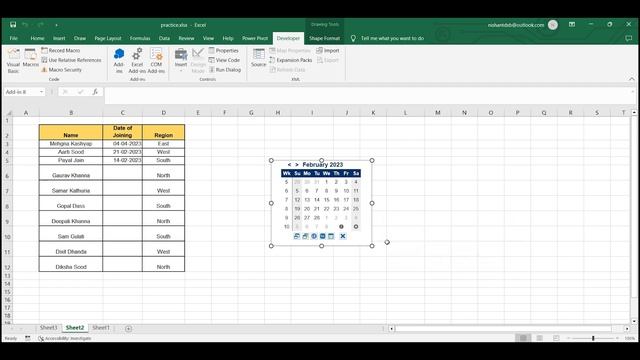Viewport: 640px width, 360px height.
Task: Open the File tab
Action: 13,38
